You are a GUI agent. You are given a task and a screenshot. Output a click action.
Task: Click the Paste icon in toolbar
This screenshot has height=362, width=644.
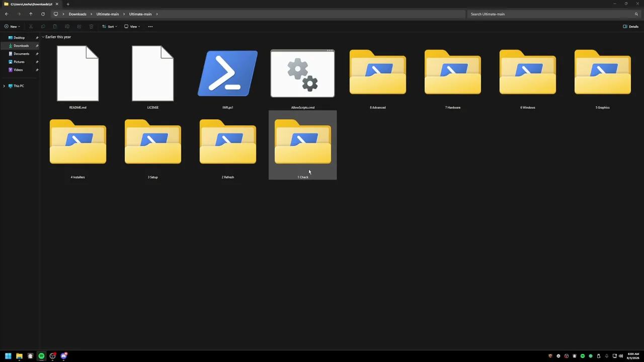click(x=55, y=27)
